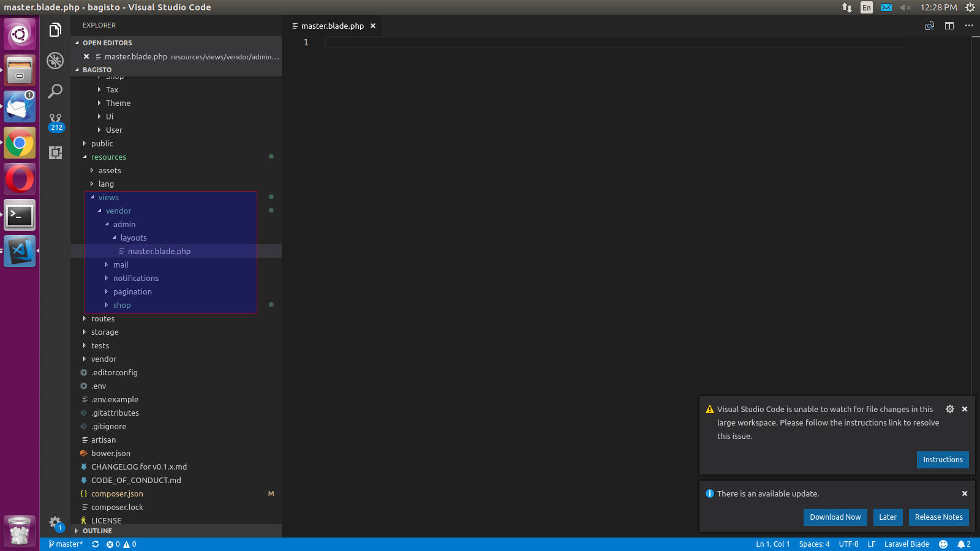Open the clock showing 12:28 PM
Screen dimensions: 980x551
coord(938,7)
